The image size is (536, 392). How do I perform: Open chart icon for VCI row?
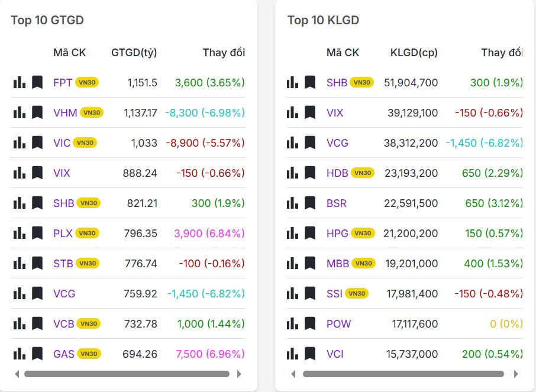(x=292, y=354)
